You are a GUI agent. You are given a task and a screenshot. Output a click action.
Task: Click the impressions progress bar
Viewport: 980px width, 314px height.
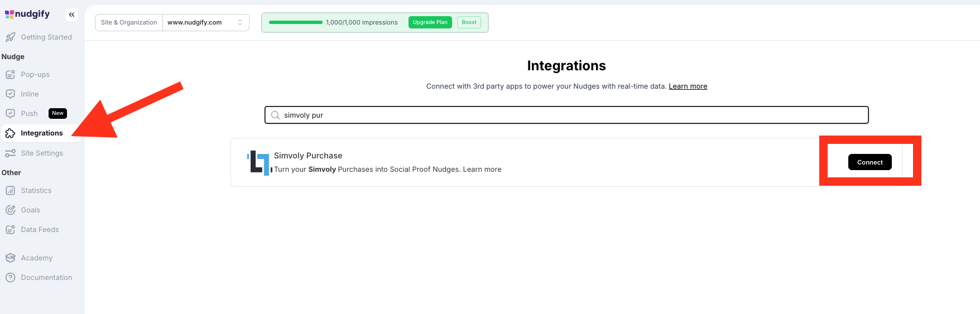point(296,22)
